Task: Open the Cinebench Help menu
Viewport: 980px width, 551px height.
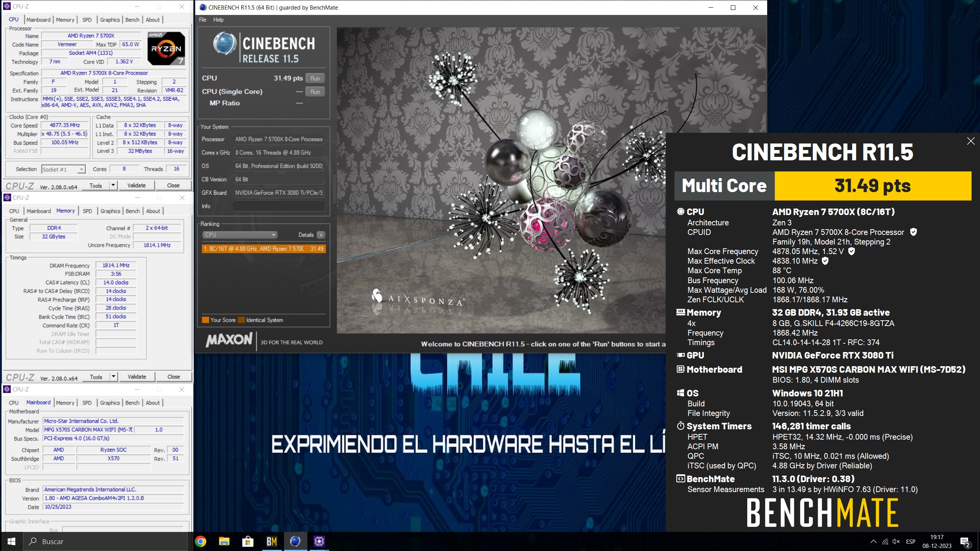Action: pyautogui.click(x=218, y=20)
